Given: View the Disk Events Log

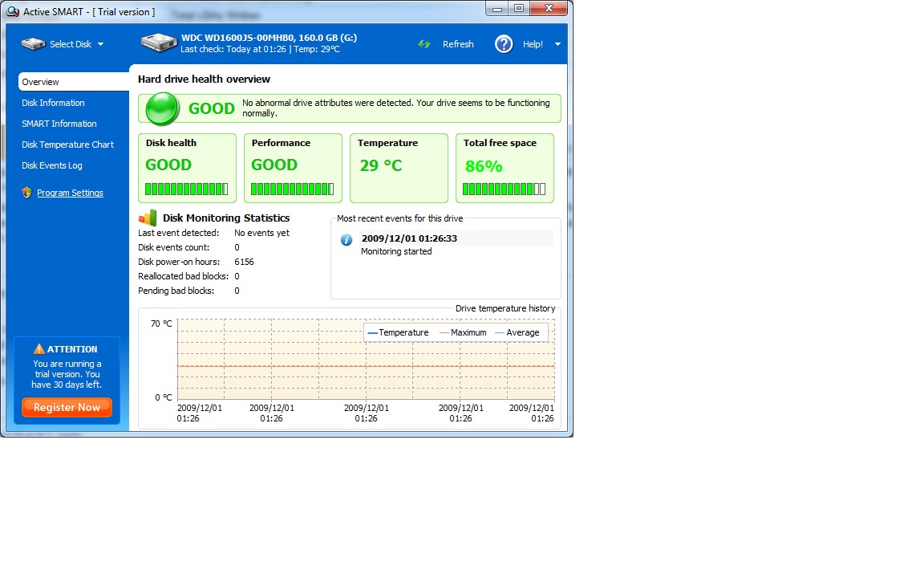Looking at the screenshot, I should (x=52, y=165).
